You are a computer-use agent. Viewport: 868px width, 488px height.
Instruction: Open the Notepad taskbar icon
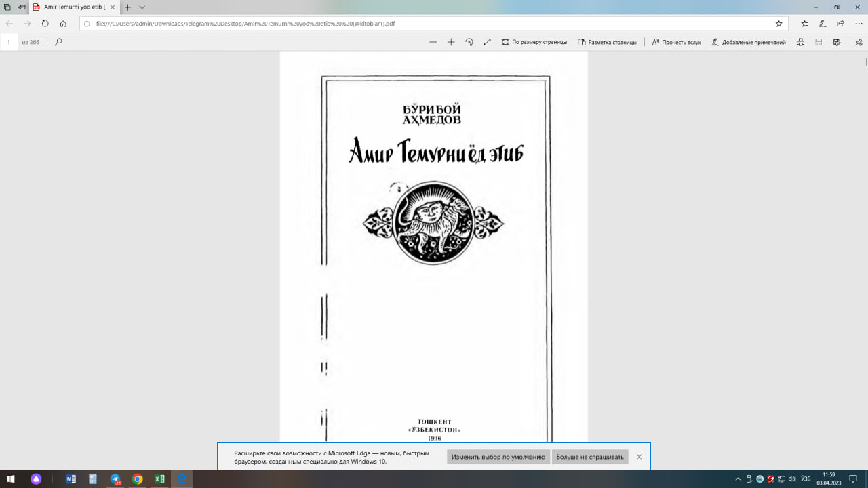[x=93, y=479]
